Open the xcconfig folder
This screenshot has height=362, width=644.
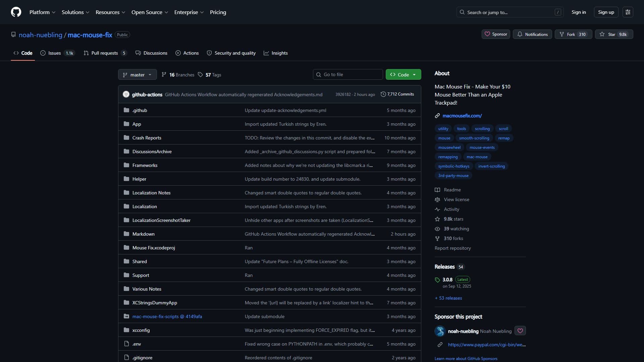coord(141,330)
